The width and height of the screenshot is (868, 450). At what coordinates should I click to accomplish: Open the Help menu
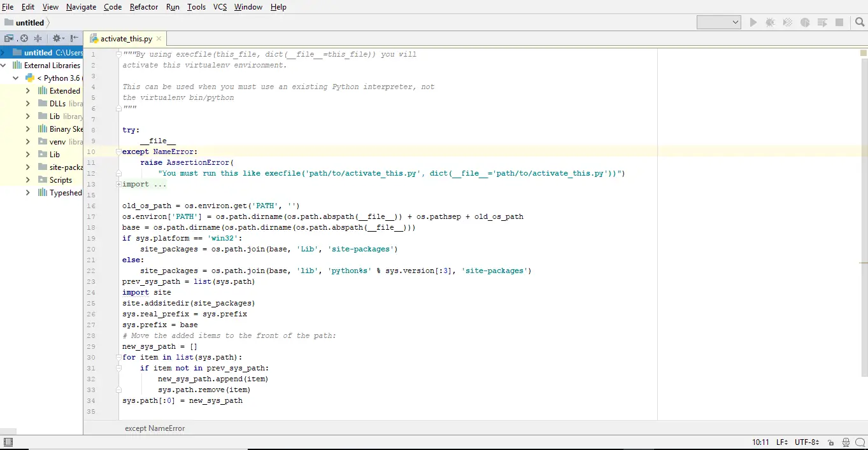pyautogui.click(x=278, y=7)
